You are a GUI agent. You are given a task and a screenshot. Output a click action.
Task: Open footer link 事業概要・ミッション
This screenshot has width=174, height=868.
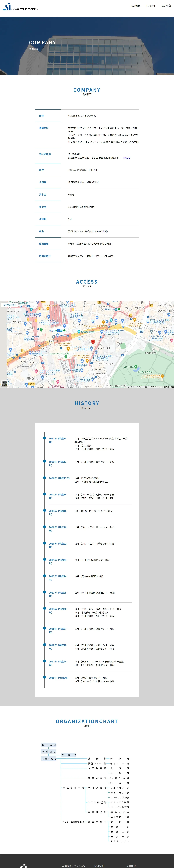[74, 866]
